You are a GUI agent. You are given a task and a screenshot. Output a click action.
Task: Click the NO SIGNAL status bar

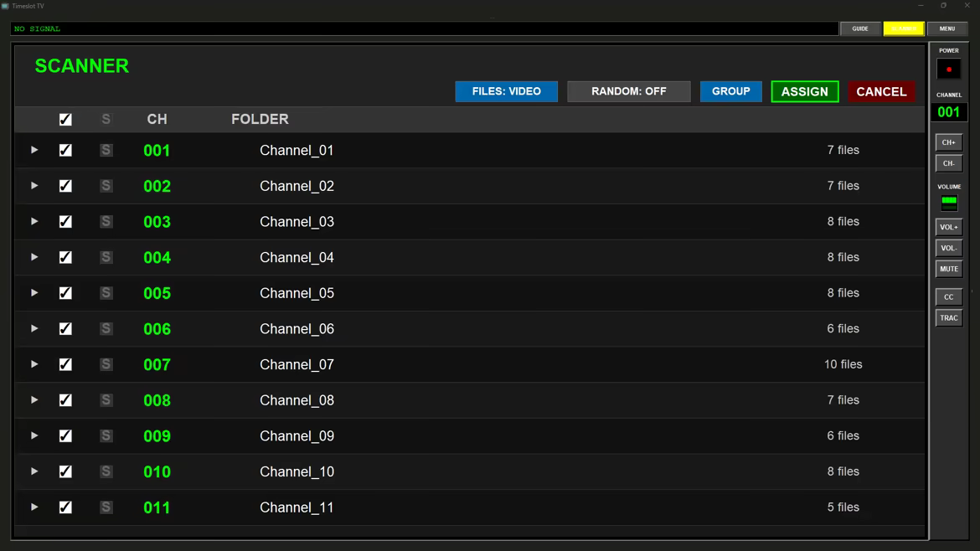425,28
